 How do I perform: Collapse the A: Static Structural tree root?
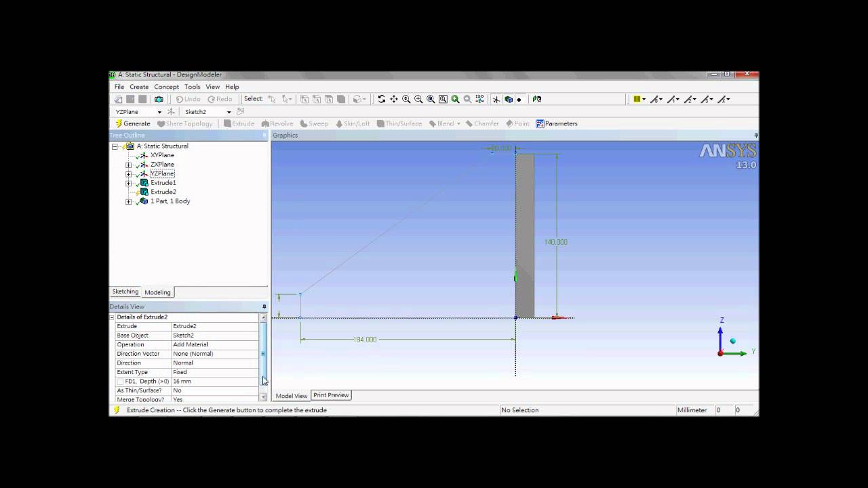pyautogui.click(x=115, y=146)
